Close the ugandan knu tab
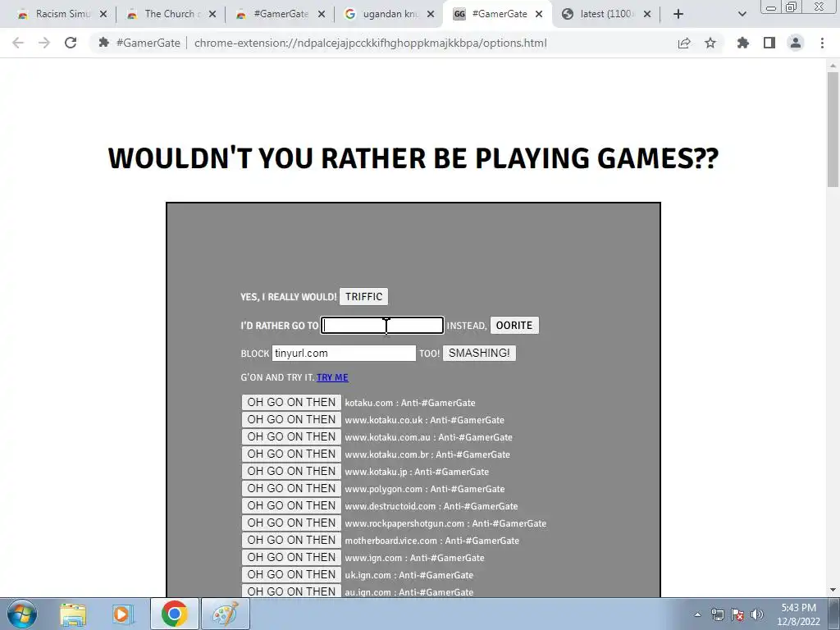The image size is (840, 630). click(431, 14)
